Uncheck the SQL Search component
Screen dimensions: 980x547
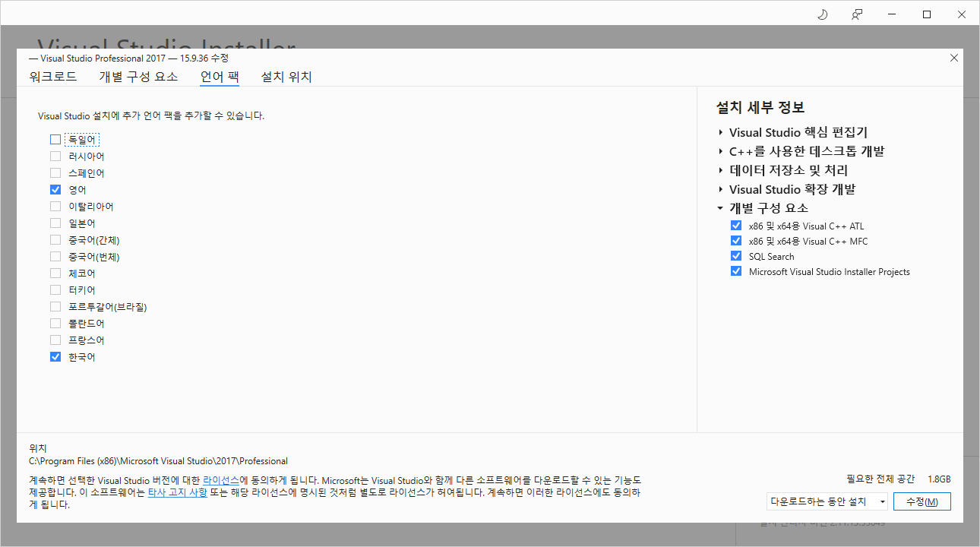pos(735,256)
